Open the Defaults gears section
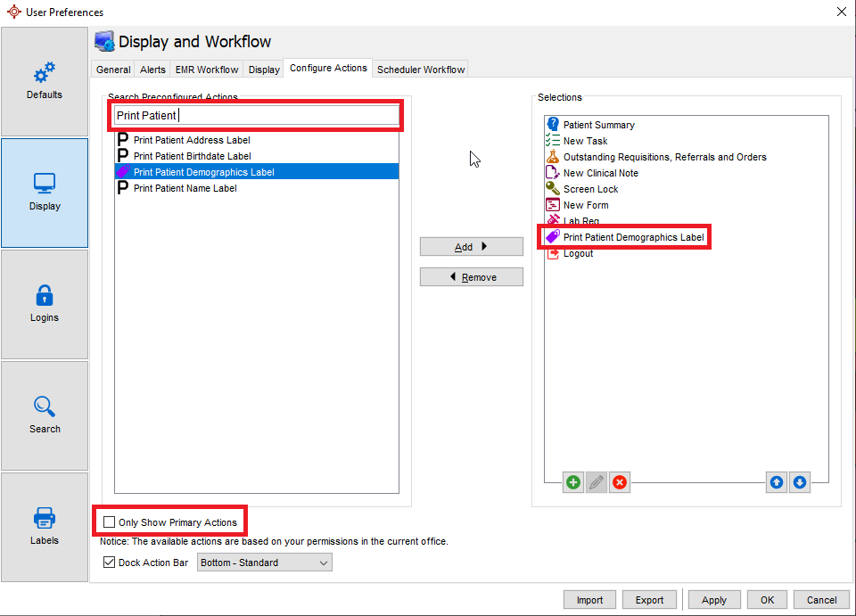 (45, 80)
